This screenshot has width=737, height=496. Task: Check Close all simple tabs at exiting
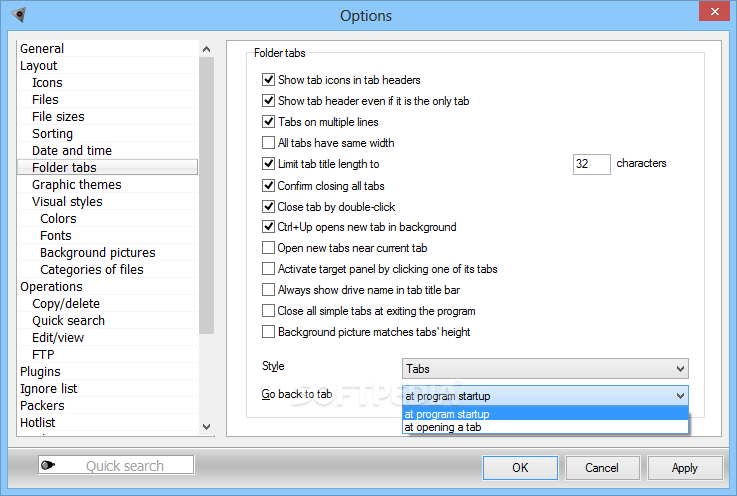(x=268, y=311)
